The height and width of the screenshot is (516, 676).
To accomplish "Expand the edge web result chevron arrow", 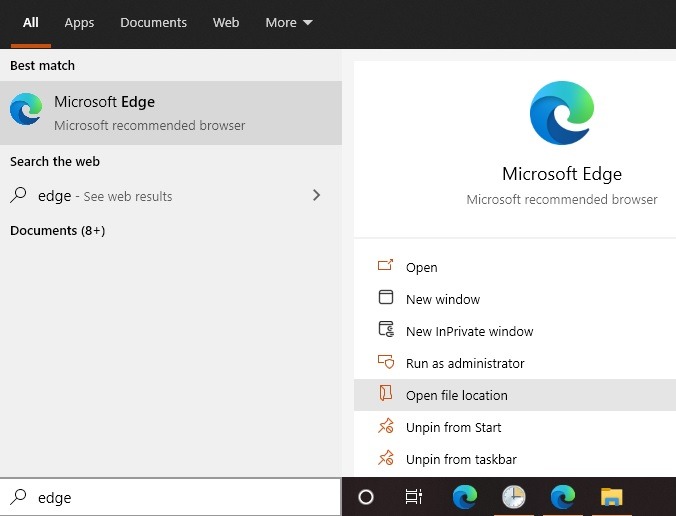I will point(316,195).
